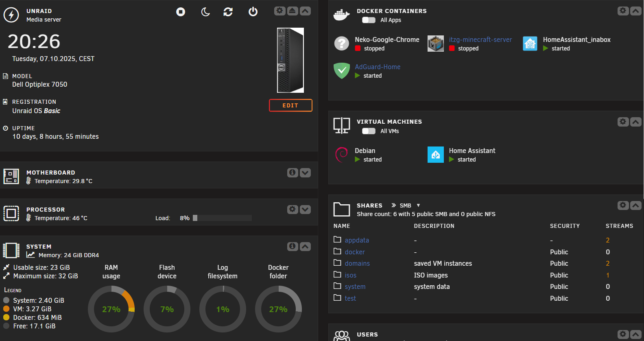
Task: Click the memory graph icon
Action: pyautogui.click(x=31, y=255)
